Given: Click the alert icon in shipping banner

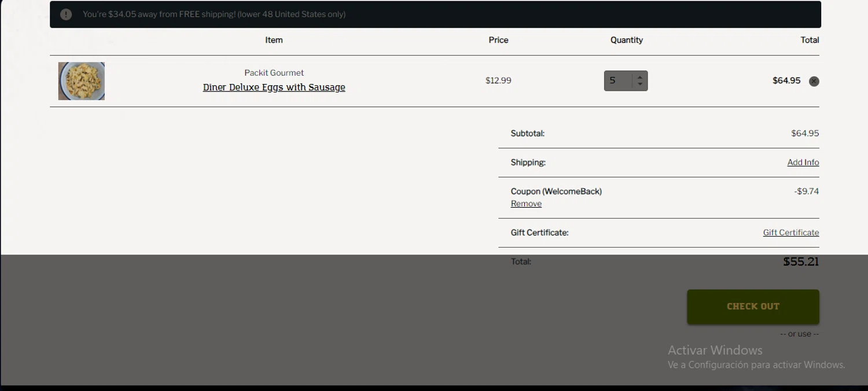Looking at the screenshot, I should [66, 14].
